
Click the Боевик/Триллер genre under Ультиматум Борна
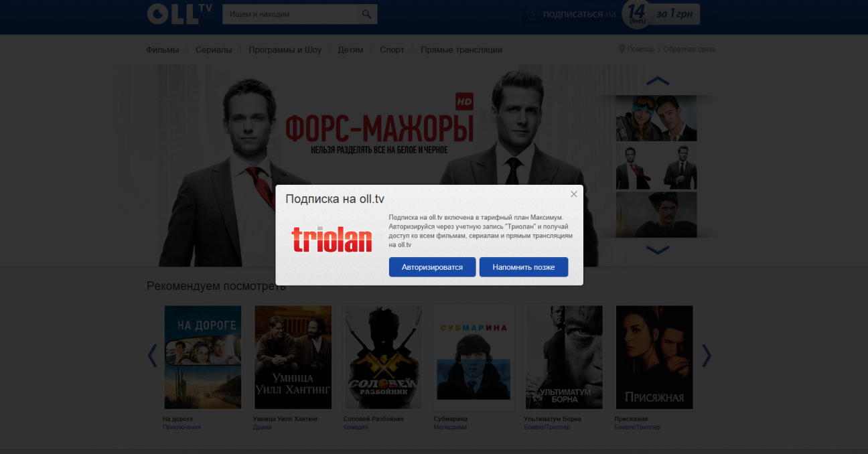tap(547, 427)
